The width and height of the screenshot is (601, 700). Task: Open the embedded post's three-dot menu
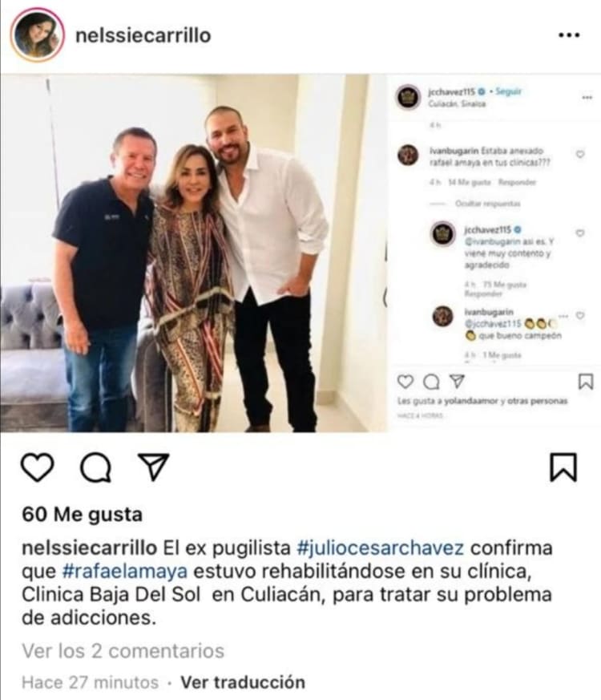587,97
